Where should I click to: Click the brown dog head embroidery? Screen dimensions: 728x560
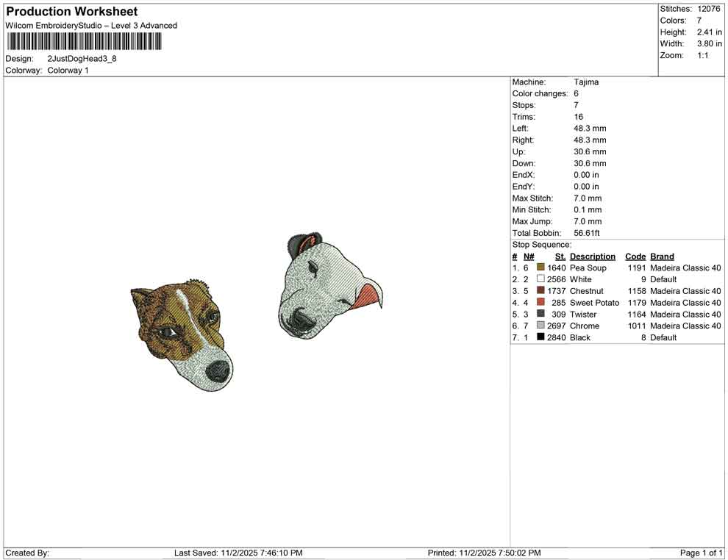coord(182,335)
